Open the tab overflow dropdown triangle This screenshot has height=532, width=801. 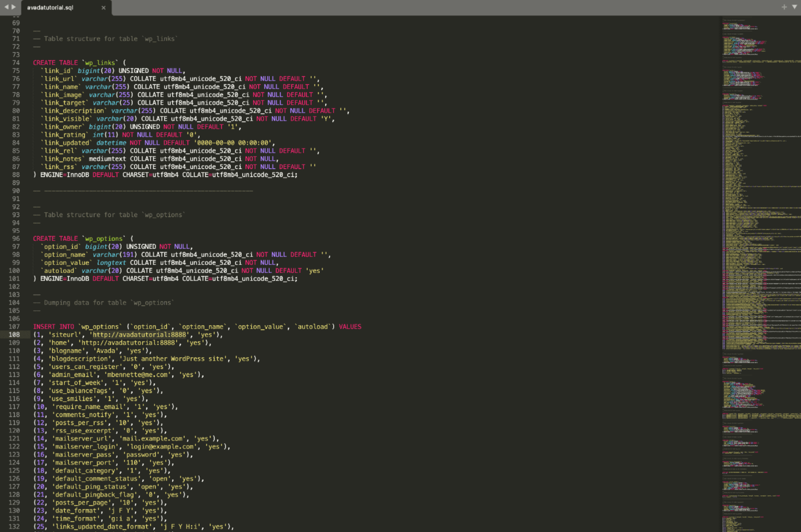coord(794,8)
